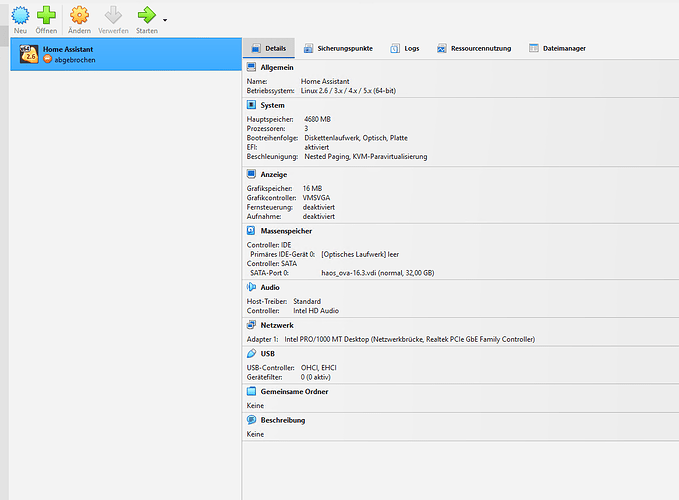Switch to the Logs tab
The height and width of the screenshot is (500, 679).
tap(405, 48)
